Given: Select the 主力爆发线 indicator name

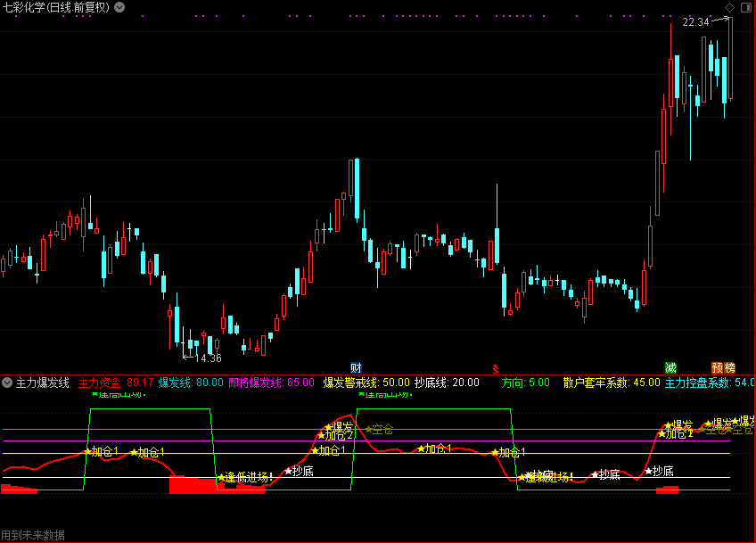Looking at the screenshot, I should (x=42, y=383).
